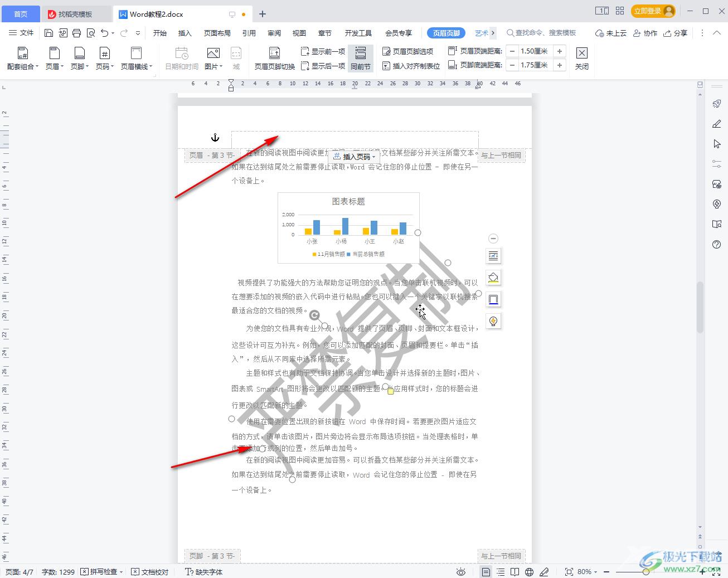Click the print icon in quick toolbar

click(77, 33)
